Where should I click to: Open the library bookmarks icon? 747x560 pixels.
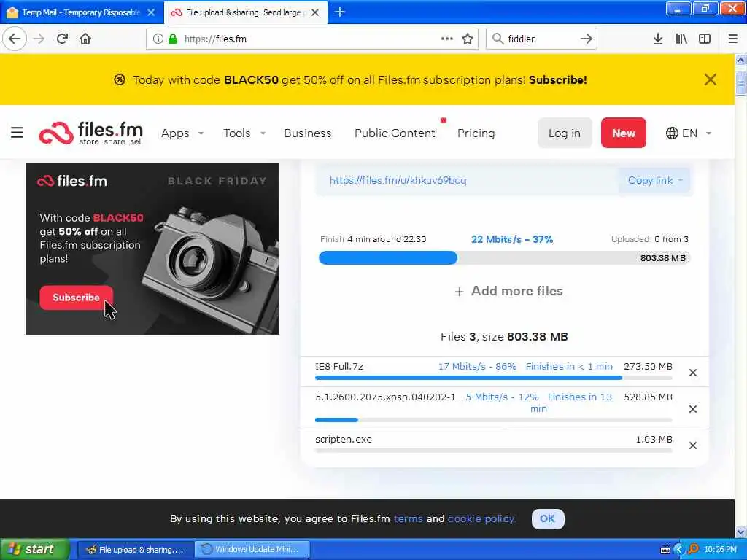tap(681, 39)
